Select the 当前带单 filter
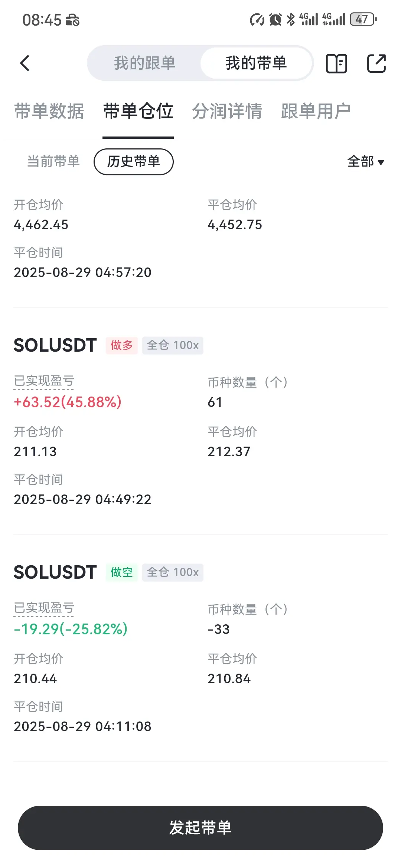This screenshot has height=868, width=401. tap(53, 161)
